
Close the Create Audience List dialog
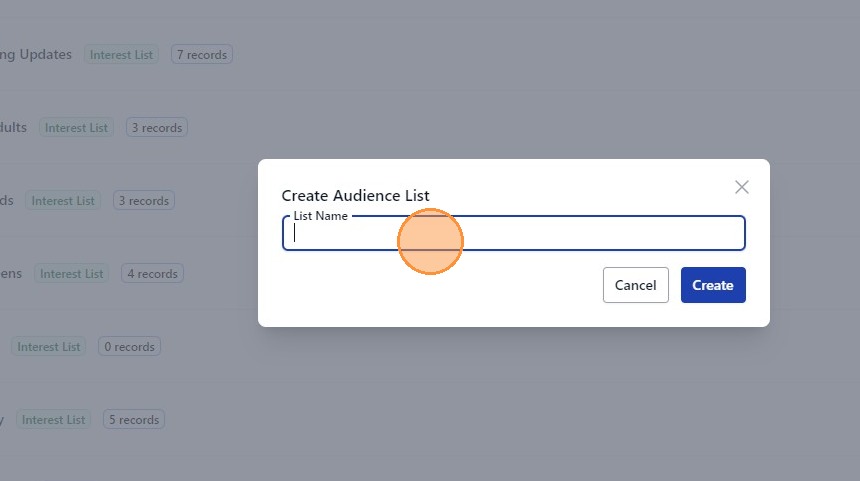pyautogui.click(x=741, y=187)
